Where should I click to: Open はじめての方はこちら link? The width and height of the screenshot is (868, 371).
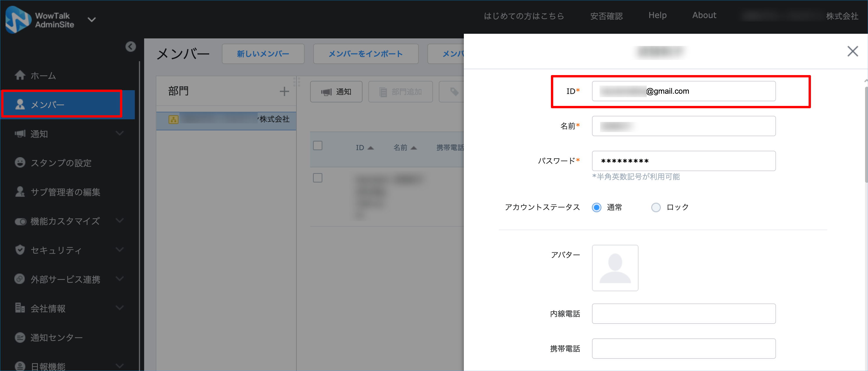pyautogui.click(x=524, y=16)
